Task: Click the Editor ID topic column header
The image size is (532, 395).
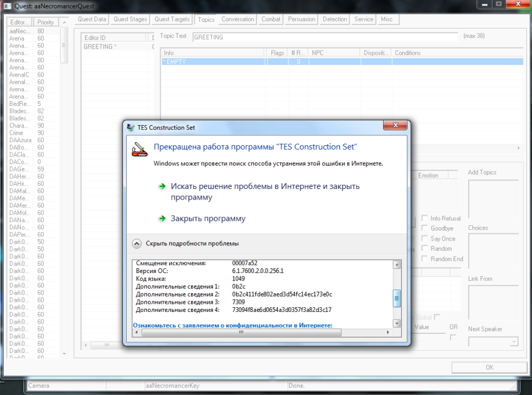Action: tap(114, 38)
